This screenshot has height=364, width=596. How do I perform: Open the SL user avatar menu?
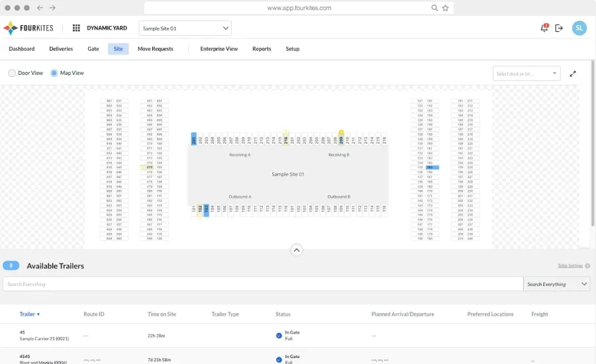tap(579, 28)
